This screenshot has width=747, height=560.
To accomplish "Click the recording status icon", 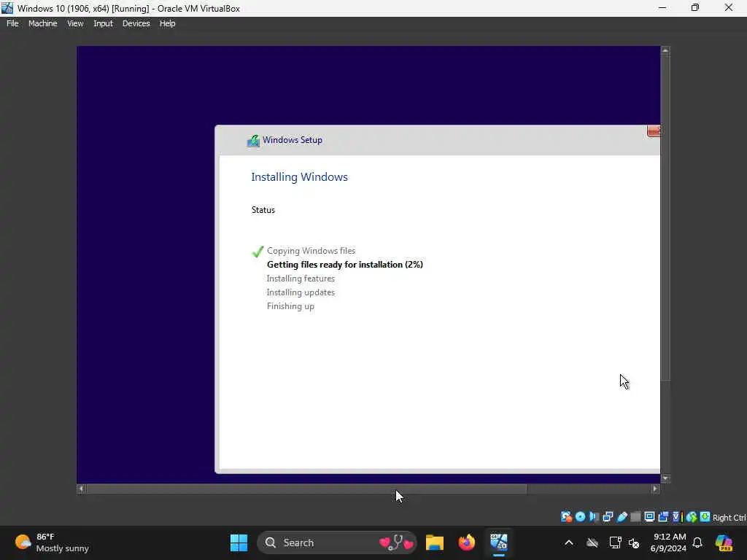I will click(663, 517).
